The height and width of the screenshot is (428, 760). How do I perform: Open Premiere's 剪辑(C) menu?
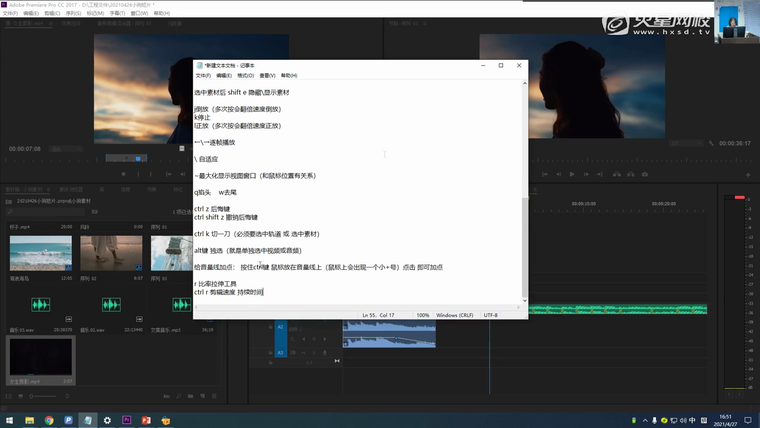click(52, 14)
